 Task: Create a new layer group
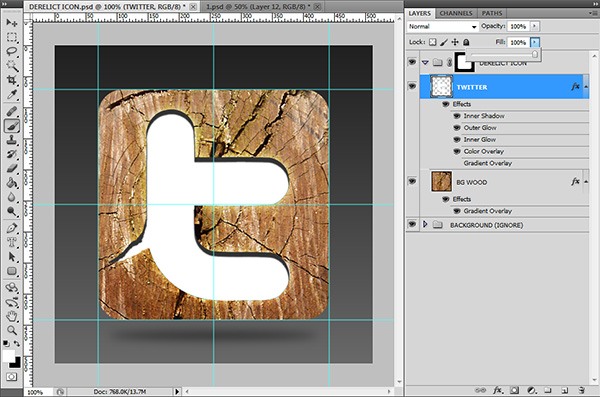[548, 390]
